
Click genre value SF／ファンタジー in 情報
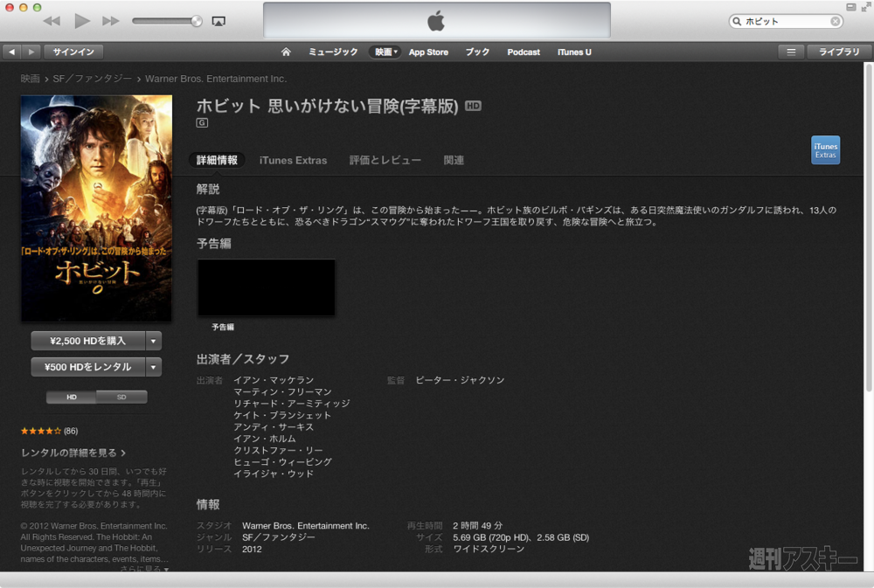279,537
